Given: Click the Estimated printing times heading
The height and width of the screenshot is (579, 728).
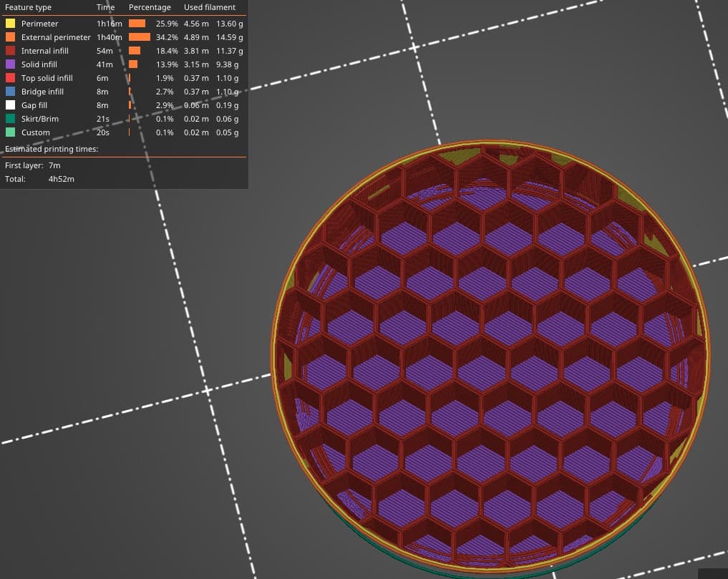Looking at the screenshot, I should (x=52, y=149).
